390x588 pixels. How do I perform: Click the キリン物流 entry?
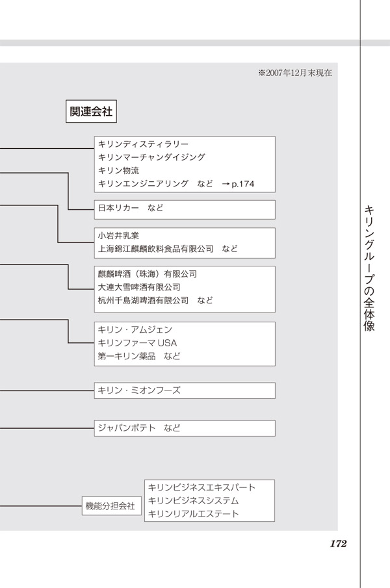[118, 171]
